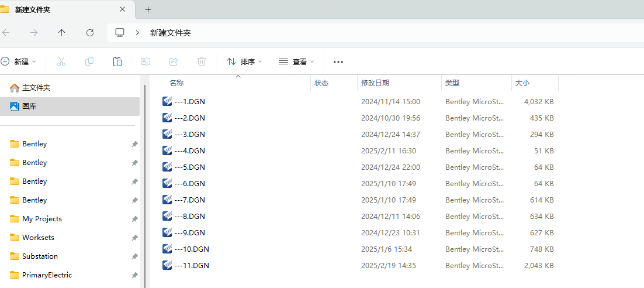Go up one folder level

pyautogui.click(x=61, y=33)
